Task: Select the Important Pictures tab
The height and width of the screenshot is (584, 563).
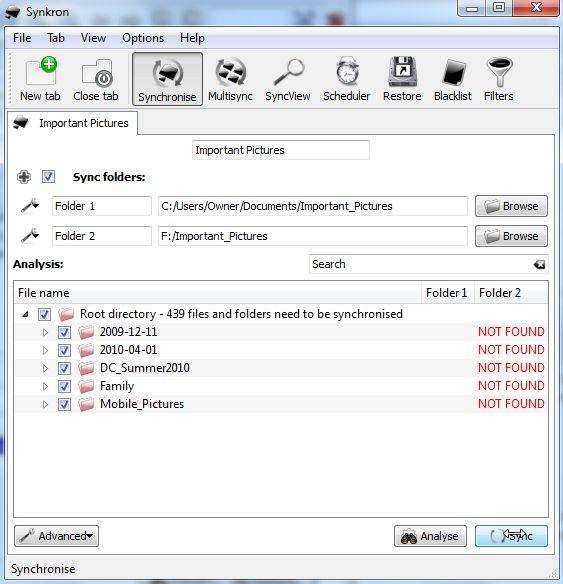Action: point(72,123)
